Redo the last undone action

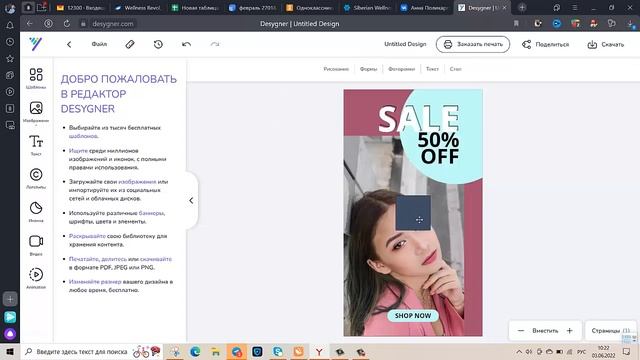pos(215,44)
